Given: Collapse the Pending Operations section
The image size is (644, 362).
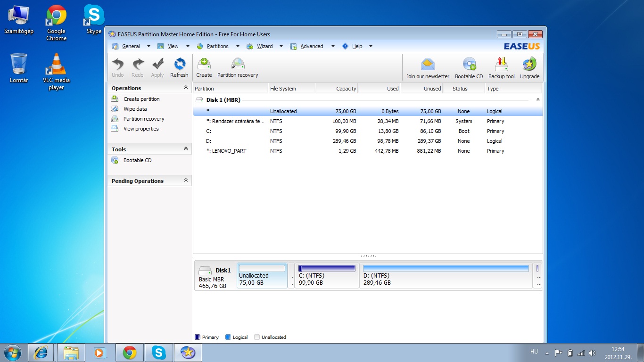Looking at the screenshot, I should pos(186,181).
